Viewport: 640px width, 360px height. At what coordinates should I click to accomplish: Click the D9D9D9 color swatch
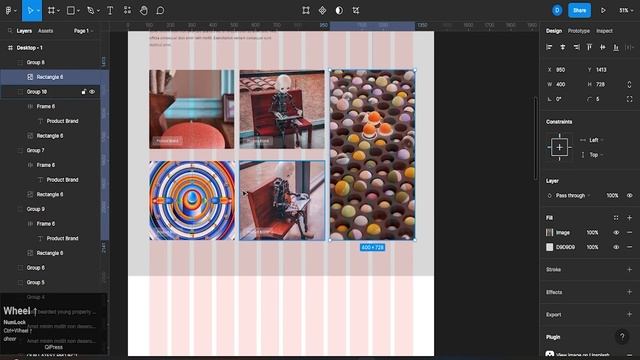coord(550,247)
